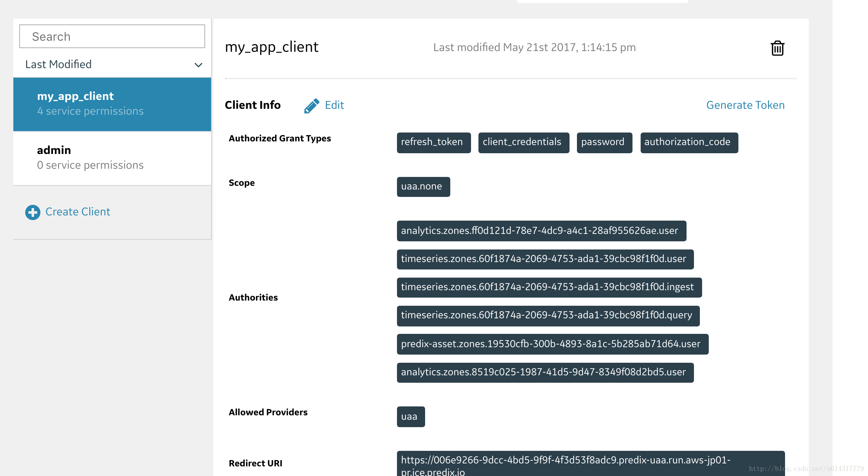
Task: Select the password grant type tag
Action: pos(604,142)
